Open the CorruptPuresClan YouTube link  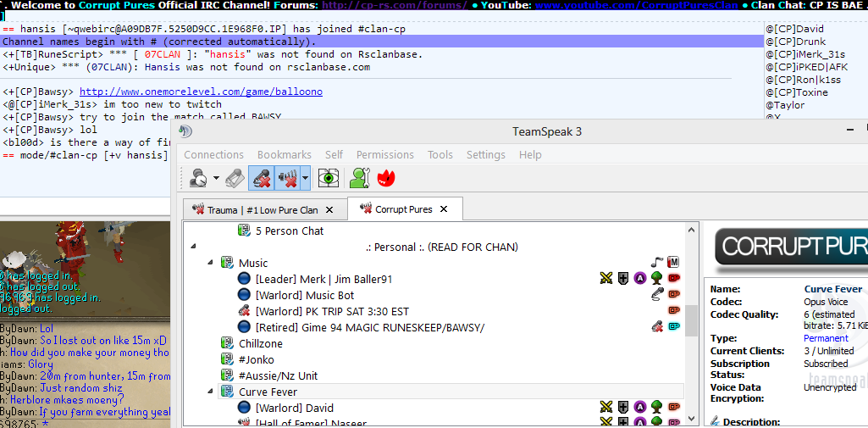pyautogui.click(x=637, y=5)
